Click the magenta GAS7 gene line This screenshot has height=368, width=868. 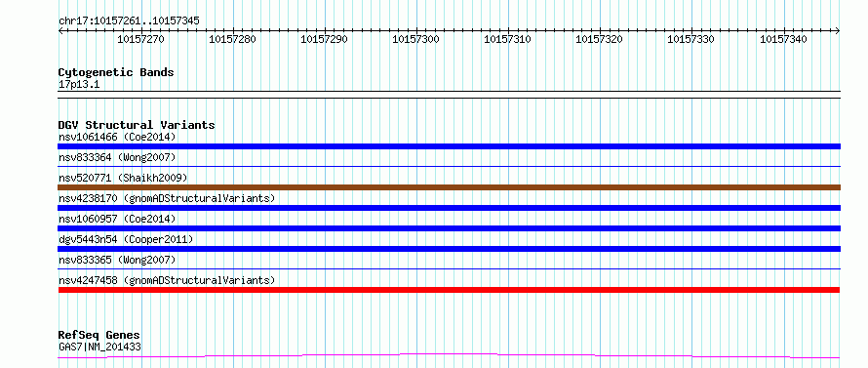(x=449, y=355)
